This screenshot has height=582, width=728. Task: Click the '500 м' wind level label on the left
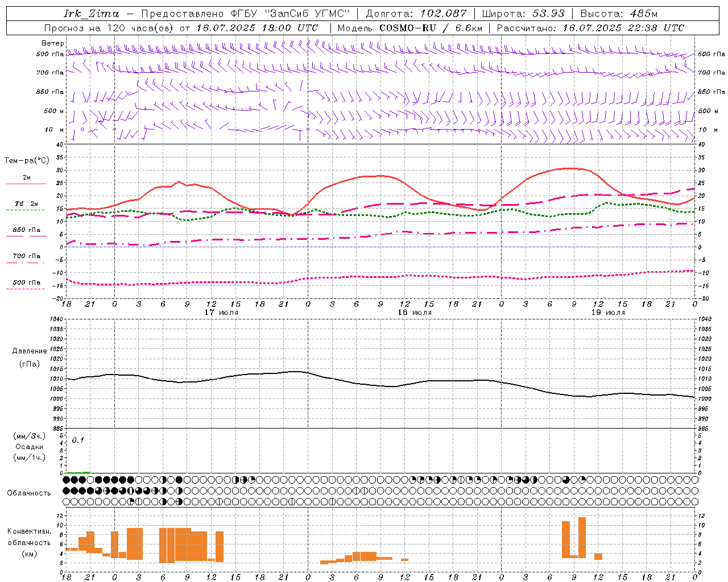coord(54,111)
